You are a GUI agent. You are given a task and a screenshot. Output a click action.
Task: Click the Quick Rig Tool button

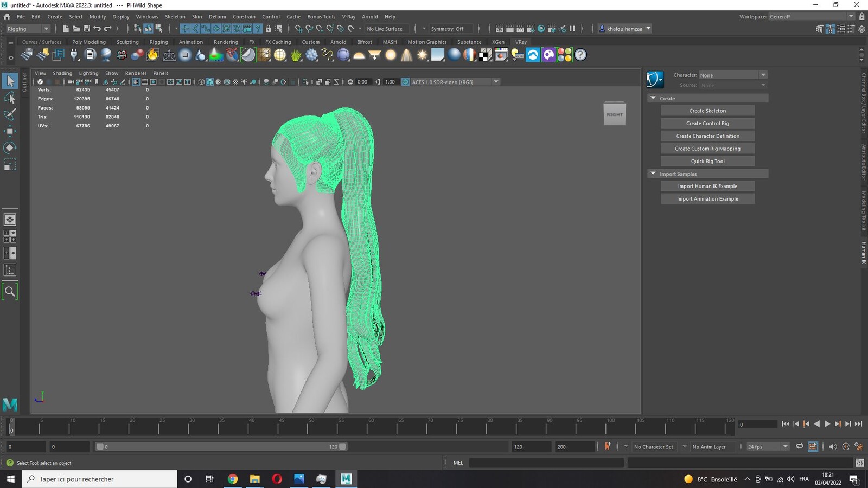(x=707, y=161)
